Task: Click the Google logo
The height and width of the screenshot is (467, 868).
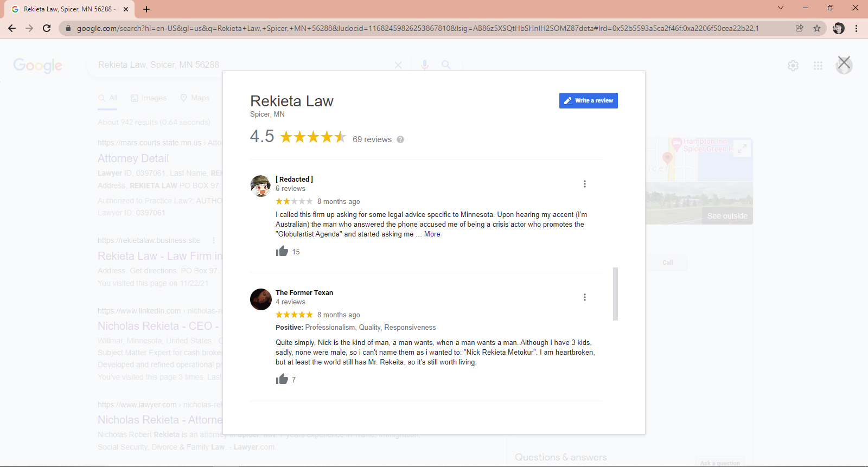Action: pos(38,65)
